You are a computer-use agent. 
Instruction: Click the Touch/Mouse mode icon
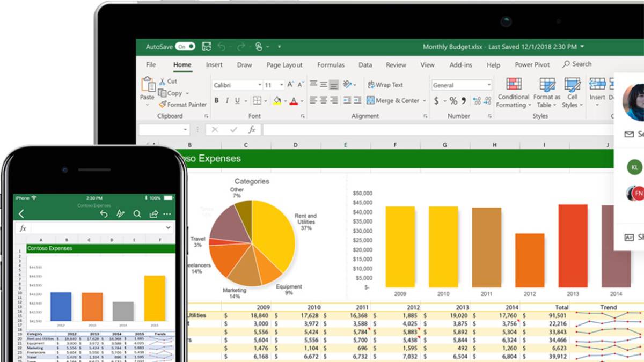point(259,47)
